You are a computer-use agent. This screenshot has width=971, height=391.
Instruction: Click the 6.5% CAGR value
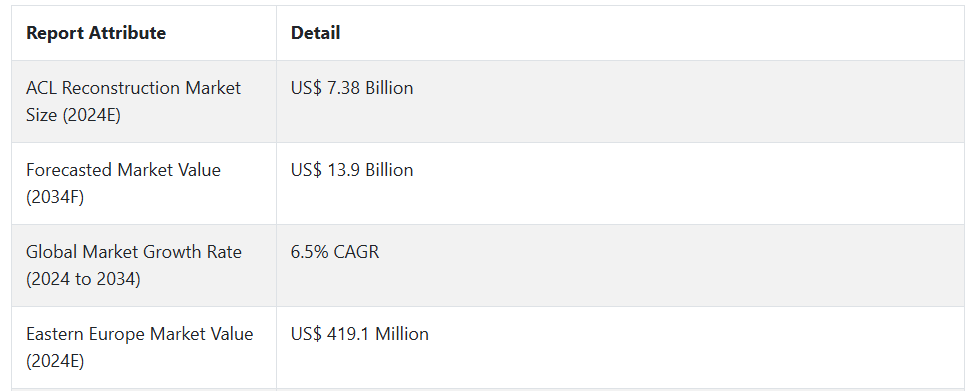point(335,252)
